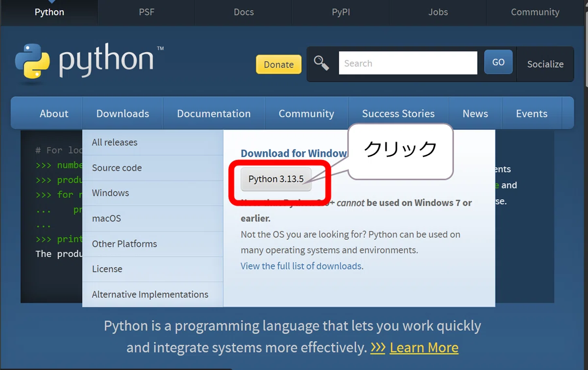This screenshot has height=370, width=588.
Task: Open the Downloads navigation menu
Action: click(122, 114)
